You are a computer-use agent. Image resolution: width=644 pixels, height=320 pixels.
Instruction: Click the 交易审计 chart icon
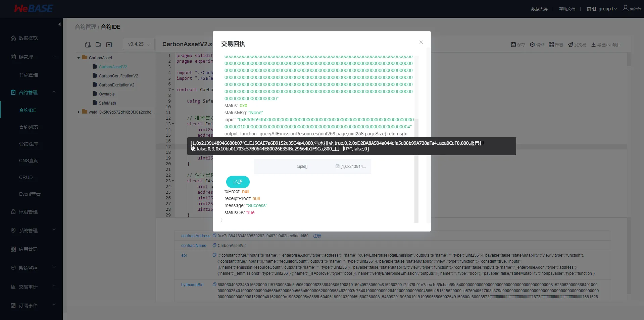click(13, 286)
